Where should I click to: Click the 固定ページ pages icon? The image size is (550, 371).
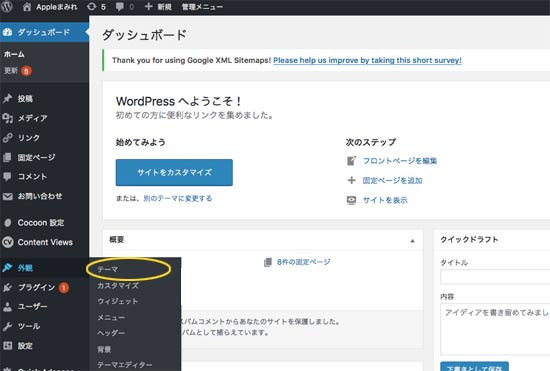(x=8, y=157)
